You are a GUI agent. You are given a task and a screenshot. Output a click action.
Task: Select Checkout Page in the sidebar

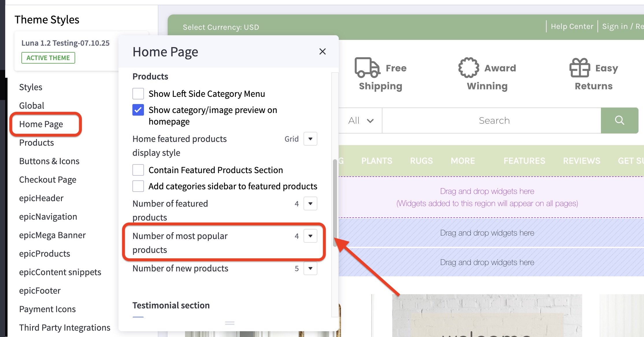48,179
